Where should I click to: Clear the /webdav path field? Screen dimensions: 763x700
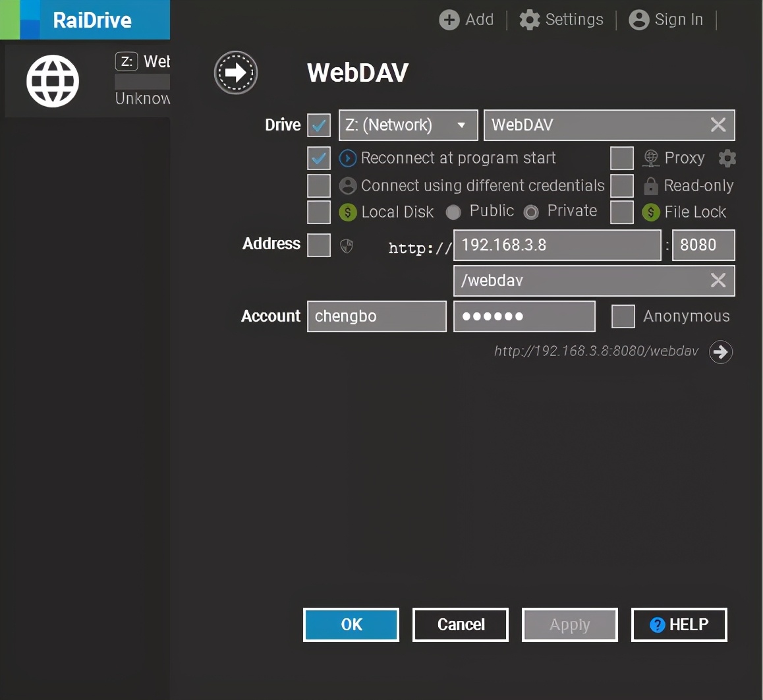[x=718, y=280]
